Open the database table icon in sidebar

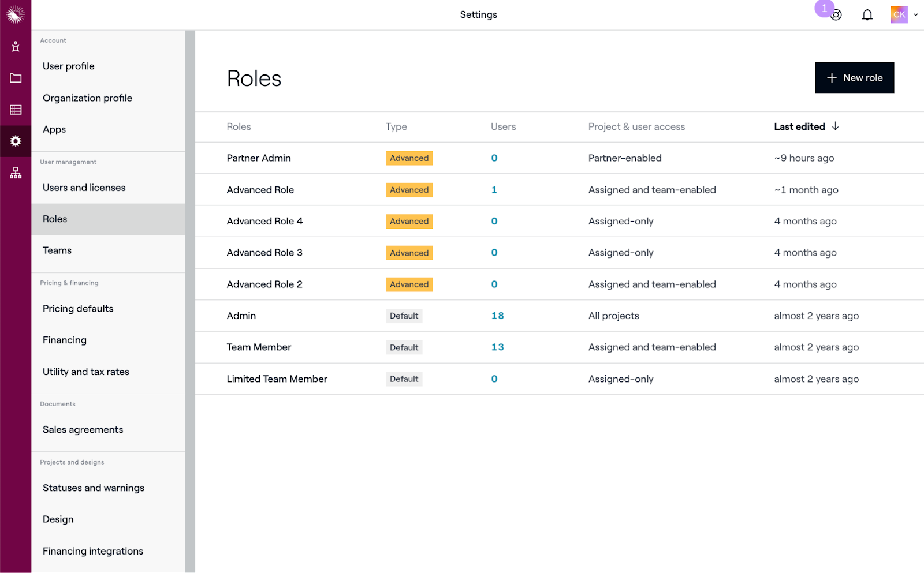(16, 110)
